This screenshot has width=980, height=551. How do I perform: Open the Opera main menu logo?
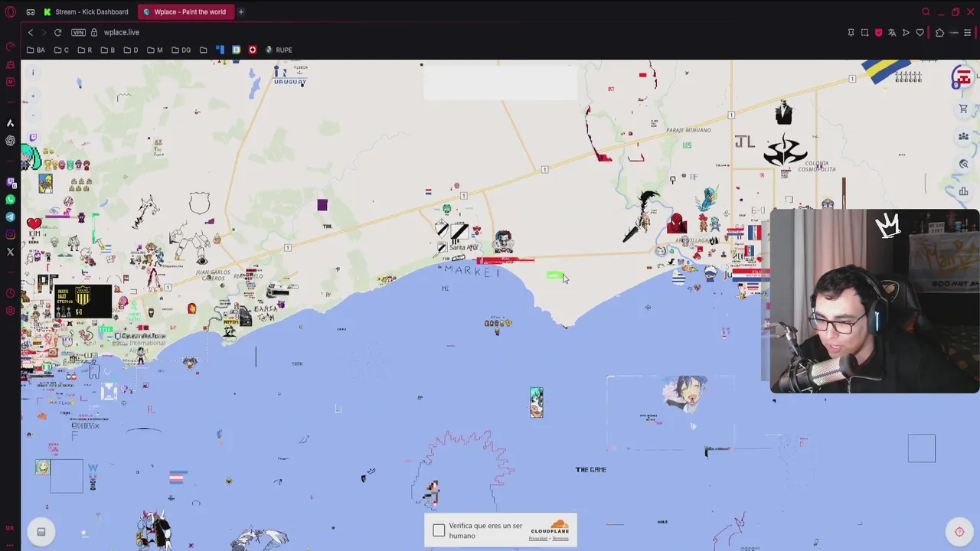[x=11, y=11]
